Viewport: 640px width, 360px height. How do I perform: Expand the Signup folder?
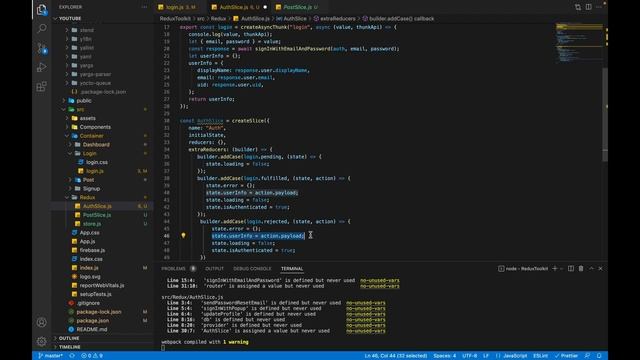pos(91,189)
